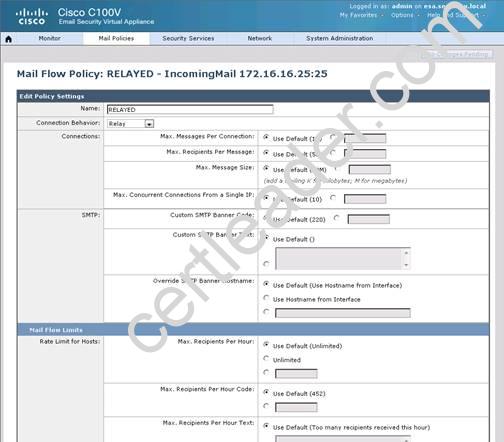
Task: Select Use Default for Max. Messages Per Connection
Action: tap(266, 137)
